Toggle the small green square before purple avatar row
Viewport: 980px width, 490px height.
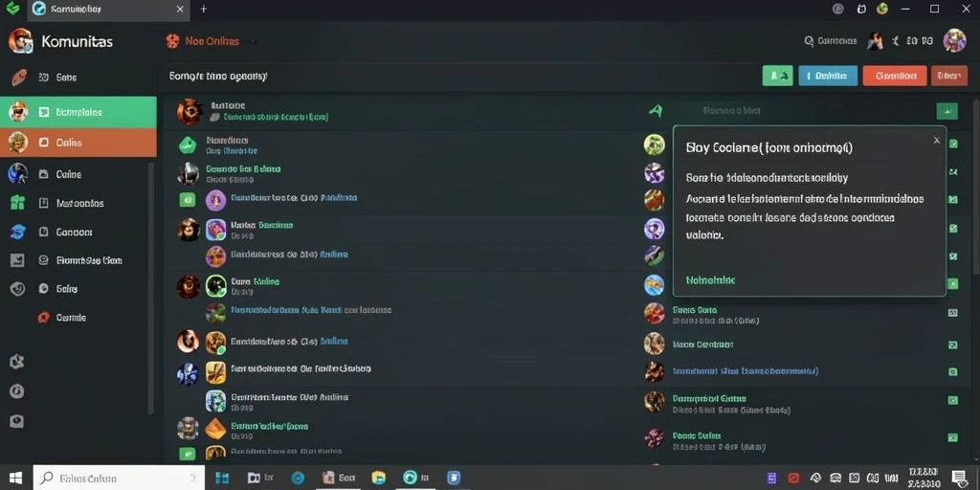point(188,200)
